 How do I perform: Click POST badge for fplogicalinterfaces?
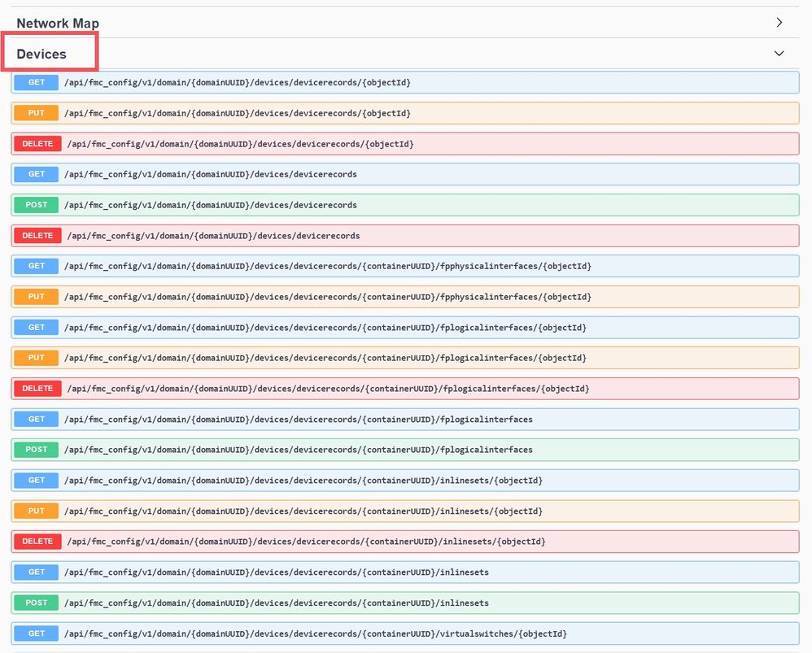(37, 450)
